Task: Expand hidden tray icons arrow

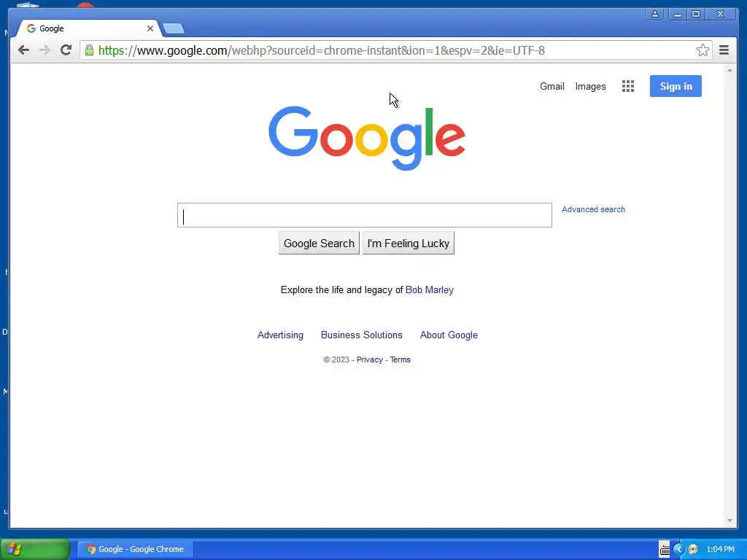Action: pos(679,549)
